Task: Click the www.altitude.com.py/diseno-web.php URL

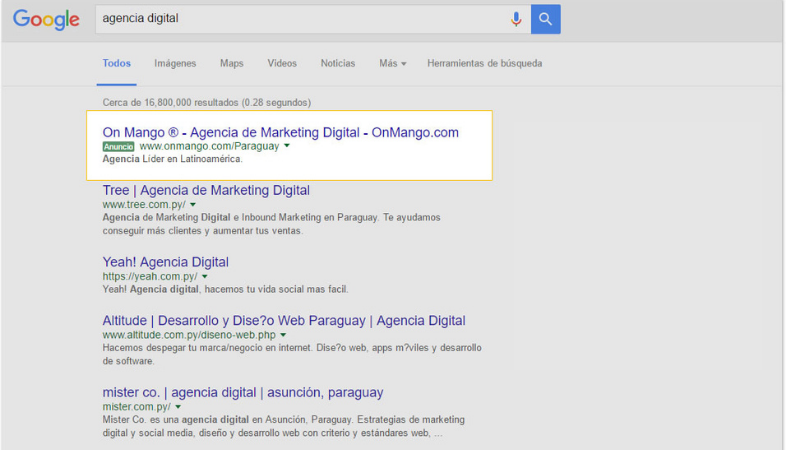Action: tap(189, 335)
